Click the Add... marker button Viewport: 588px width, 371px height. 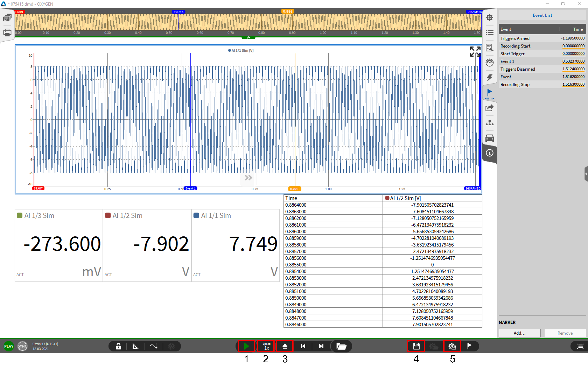coord(519,333)
